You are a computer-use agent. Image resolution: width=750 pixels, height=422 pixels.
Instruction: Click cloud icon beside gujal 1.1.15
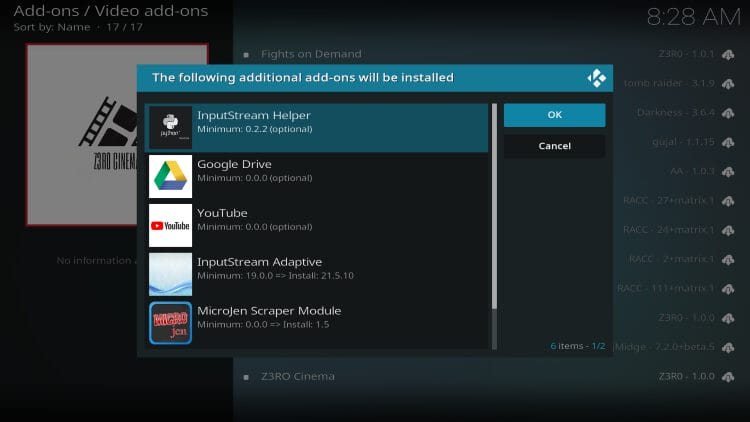728,143
